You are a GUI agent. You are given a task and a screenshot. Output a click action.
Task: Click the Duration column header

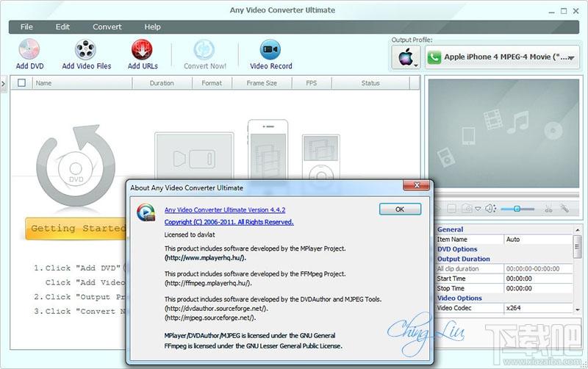[162, 83]
